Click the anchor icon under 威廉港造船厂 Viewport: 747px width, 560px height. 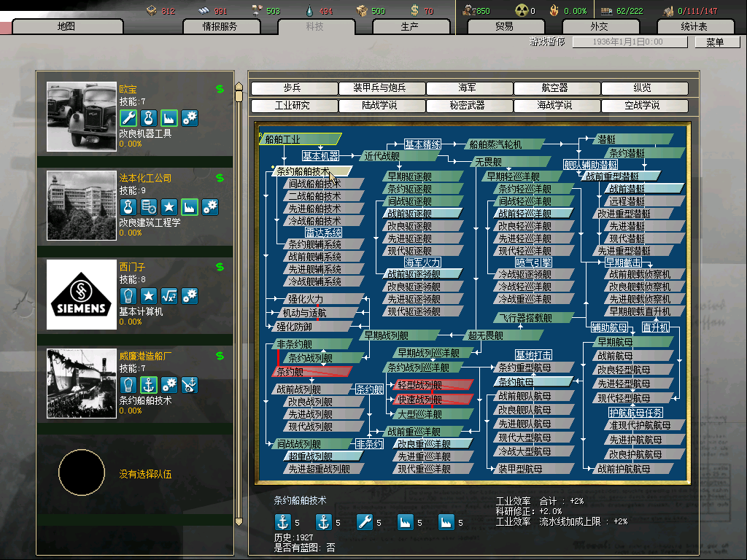[149, 385]
